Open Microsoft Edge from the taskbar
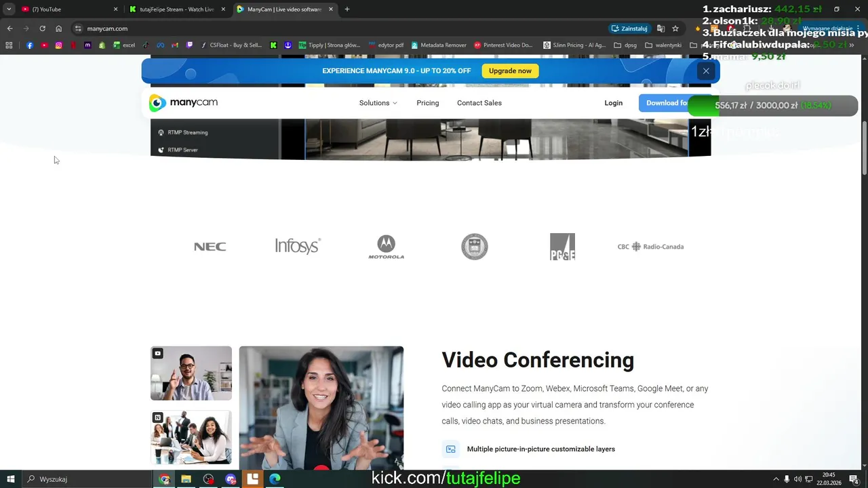Image resolution: width=868 pixels, height=488 pixels. click(275, 479)
